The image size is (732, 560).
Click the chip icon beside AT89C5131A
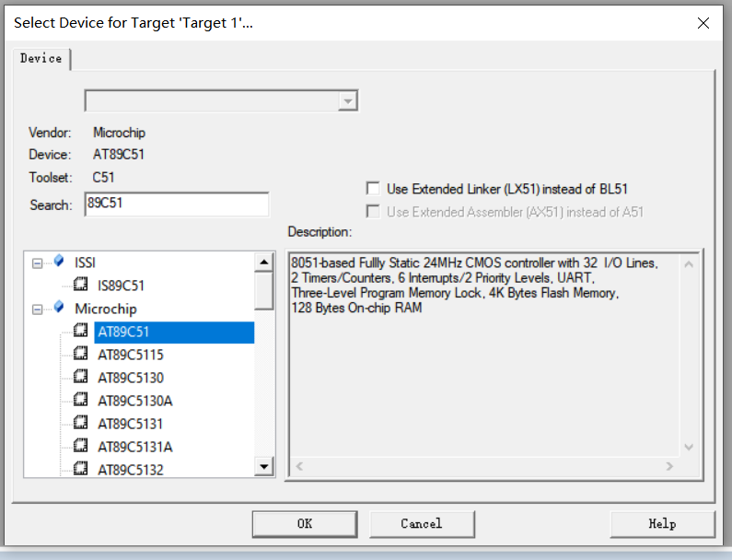coord(81,446)
